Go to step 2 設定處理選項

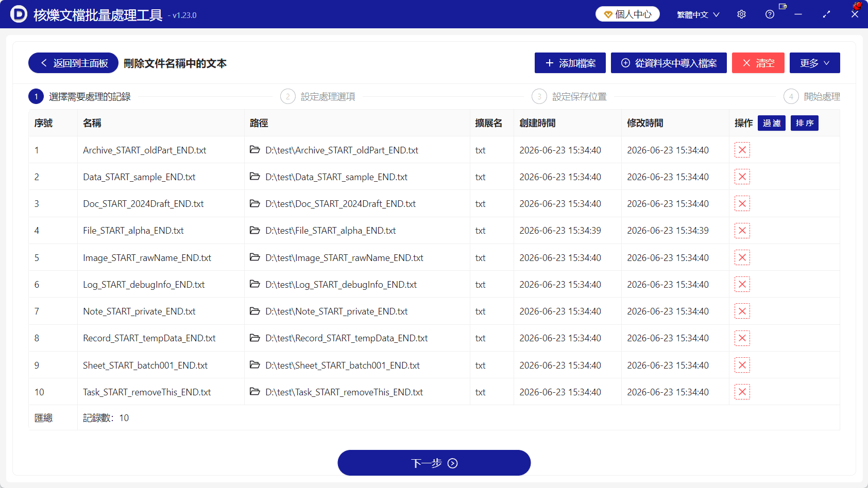318,96
